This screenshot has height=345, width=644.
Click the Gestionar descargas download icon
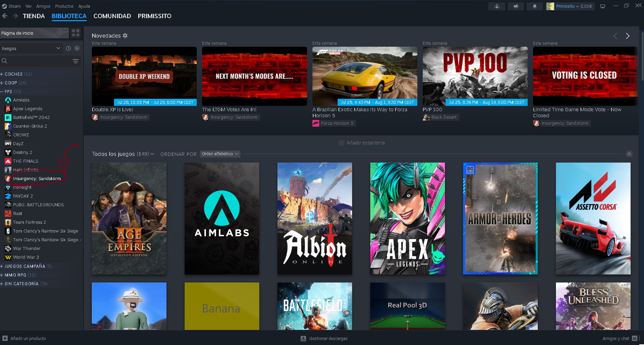pyautogui.click(x=303, y=338)
